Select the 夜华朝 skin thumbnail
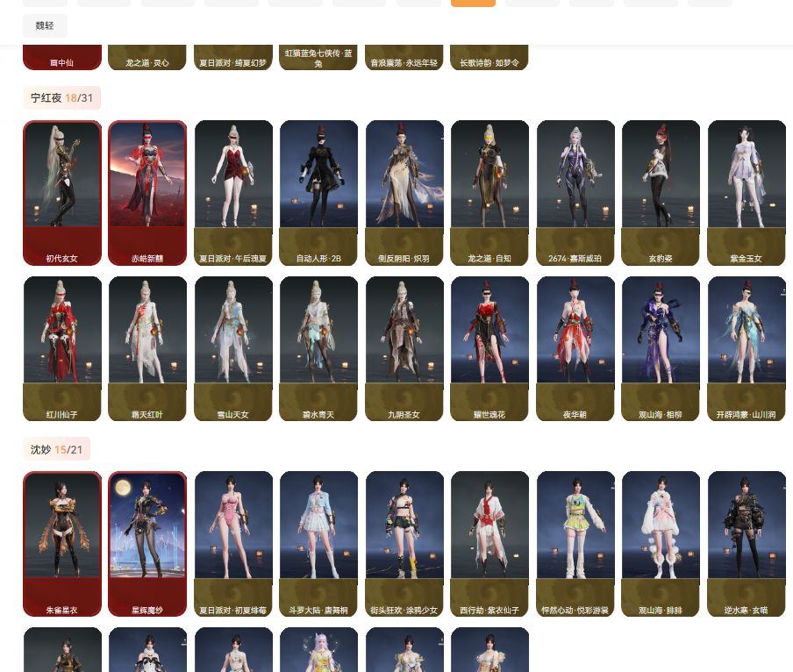This screenshot has height=672, width=793. click(575, 348)
